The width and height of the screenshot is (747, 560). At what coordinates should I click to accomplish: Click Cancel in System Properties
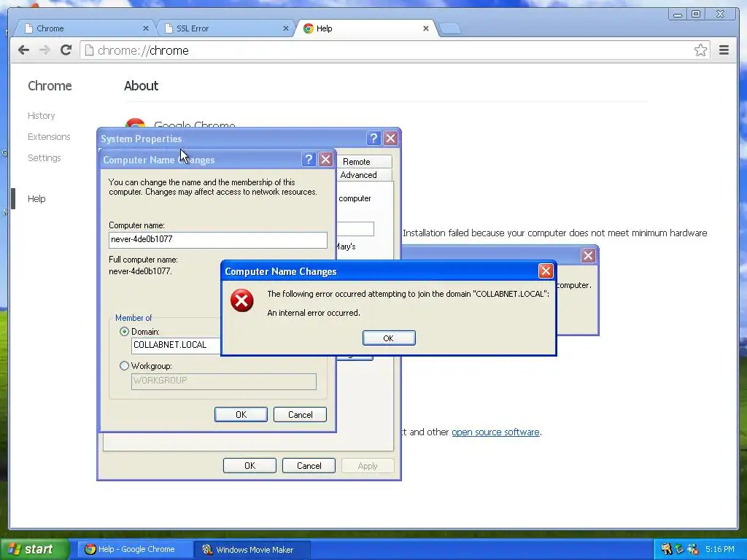[x=309, y=466]
